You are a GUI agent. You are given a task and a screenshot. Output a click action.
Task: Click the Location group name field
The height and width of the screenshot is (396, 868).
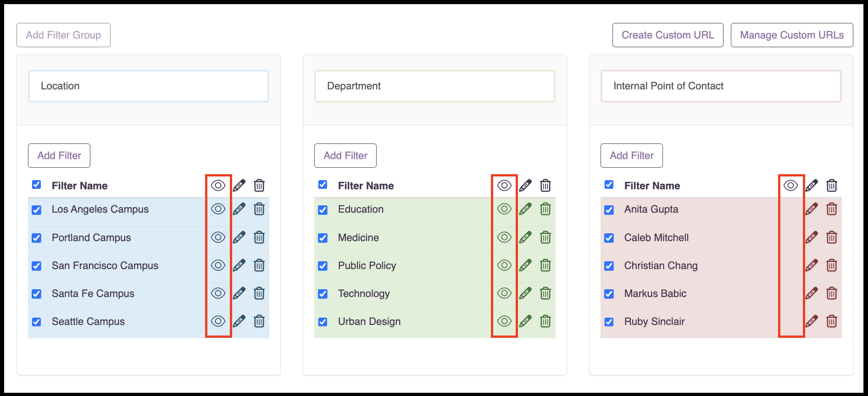point(149,86)
